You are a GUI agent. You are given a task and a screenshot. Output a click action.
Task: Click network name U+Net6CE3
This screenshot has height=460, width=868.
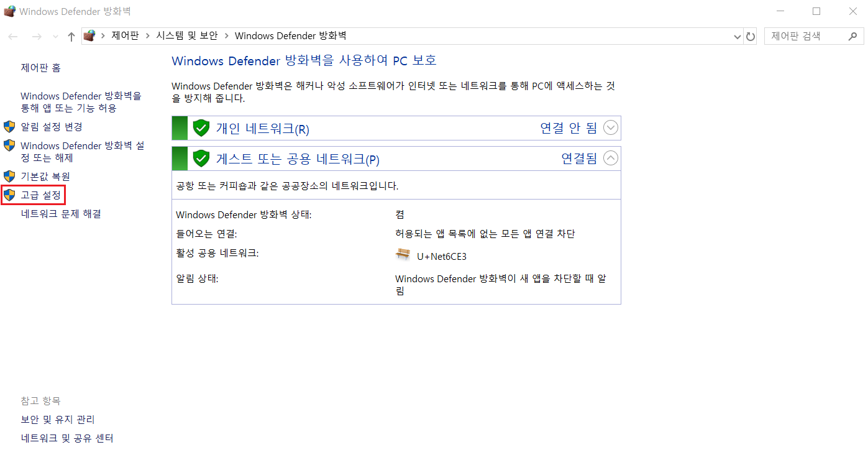[442, 256]
